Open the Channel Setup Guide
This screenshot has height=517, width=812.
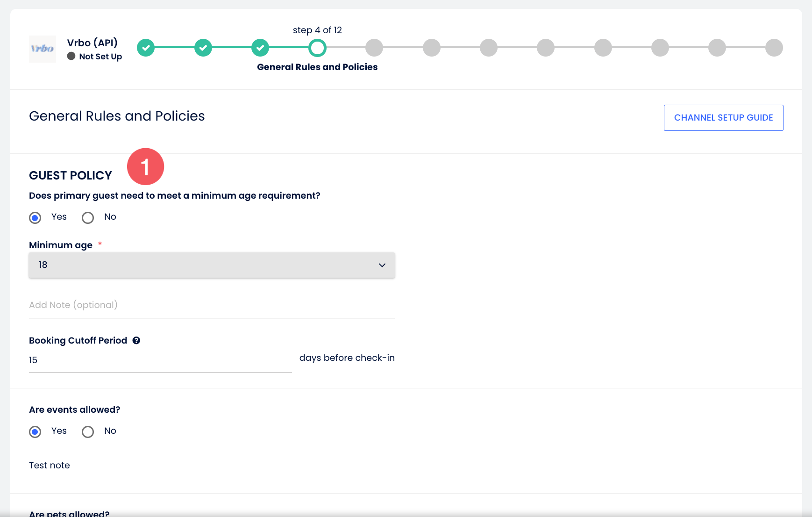coord(723,118)
